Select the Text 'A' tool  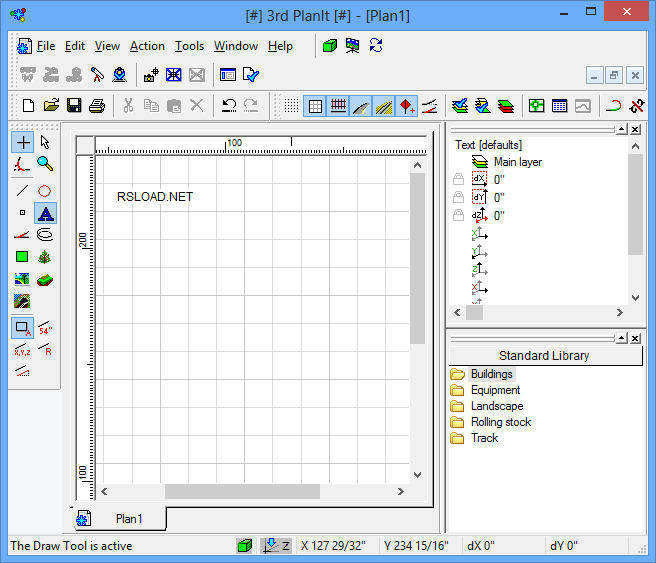(45, 213)
